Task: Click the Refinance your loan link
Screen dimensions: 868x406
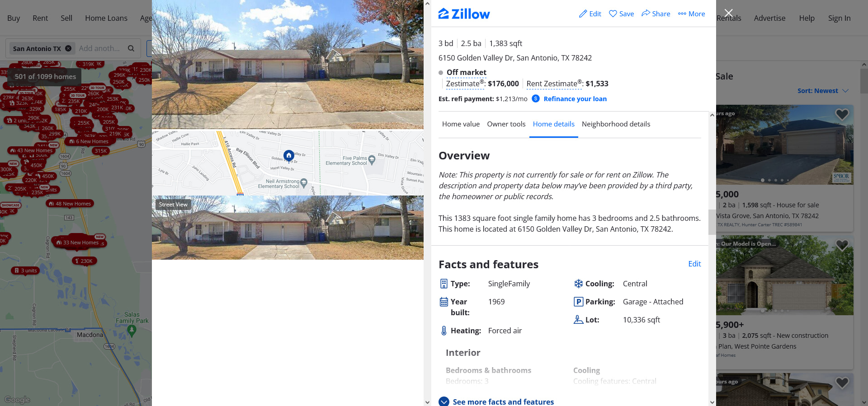Action: [575, 98]
